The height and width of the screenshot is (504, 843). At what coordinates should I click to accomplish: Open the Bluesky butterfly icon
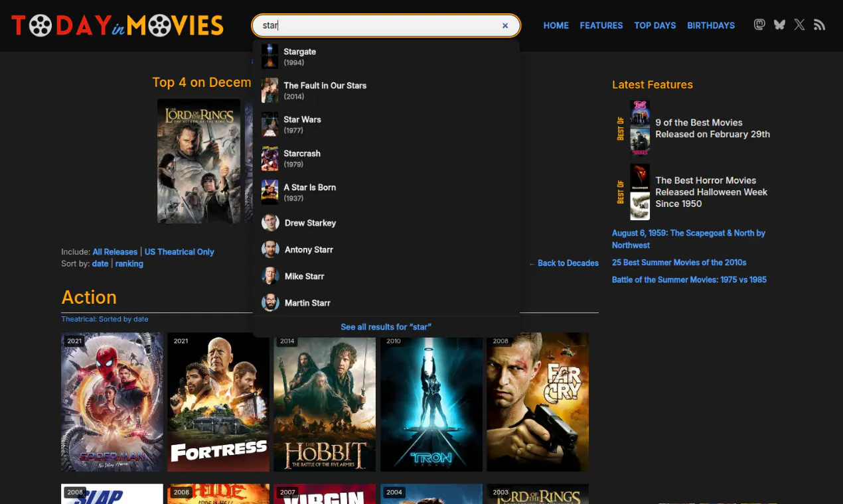tap(779, 25)
